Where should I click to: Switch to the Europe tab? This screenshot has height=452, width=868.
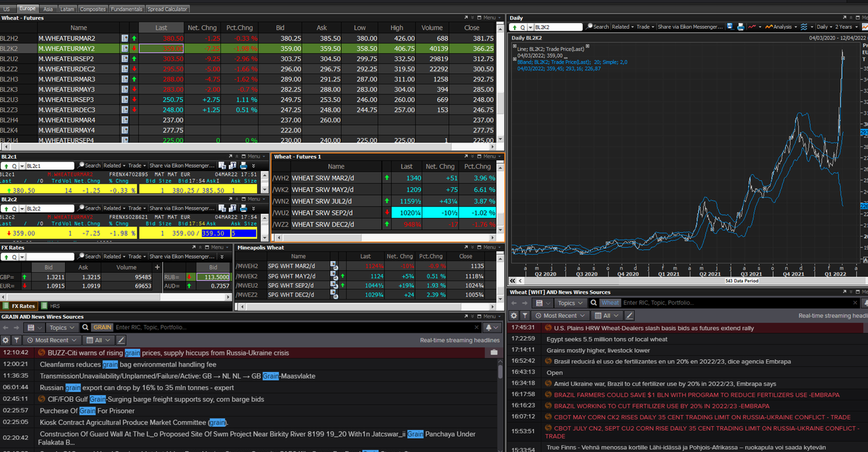(x=28, y=9)
